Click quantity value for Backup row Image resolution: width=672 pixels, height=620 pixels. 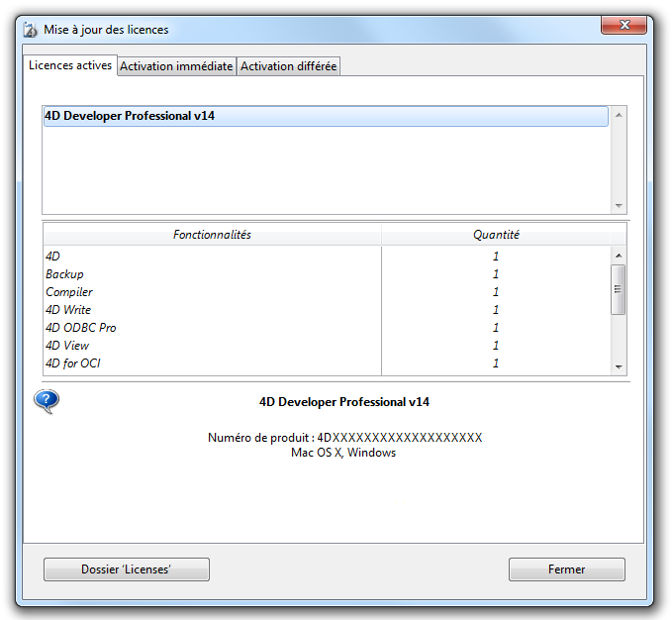click(496, 274)
